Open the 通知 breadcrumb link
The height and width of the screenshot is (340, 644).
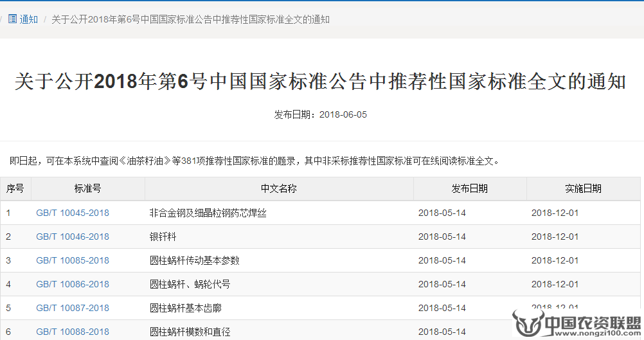(28, 19)
